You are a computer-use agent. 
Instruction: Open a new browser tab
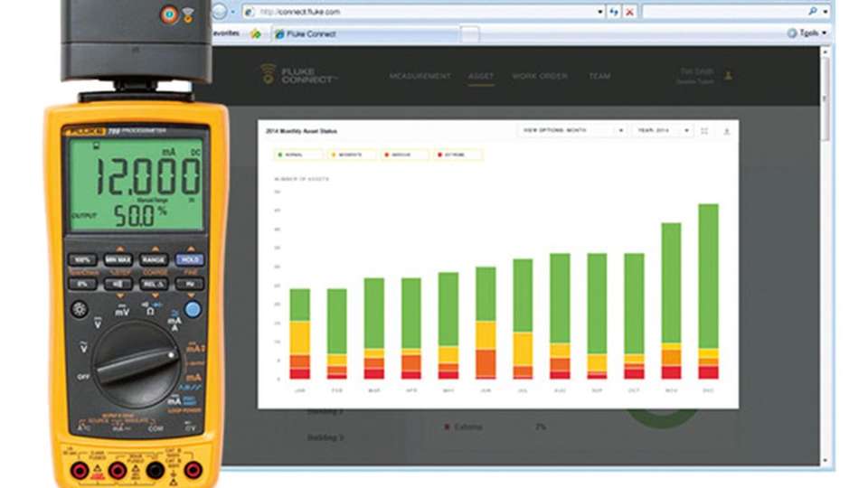pos(469,34)
